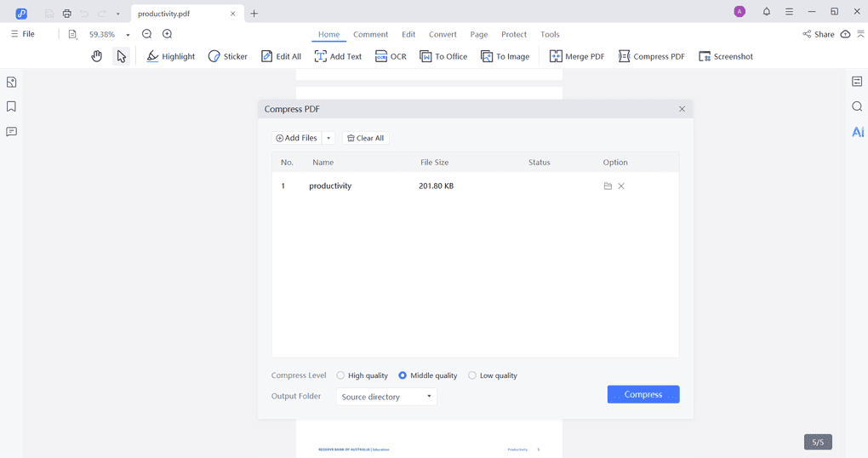
Task: Select the arrow Select tool
Action: [x=121, y=56]
